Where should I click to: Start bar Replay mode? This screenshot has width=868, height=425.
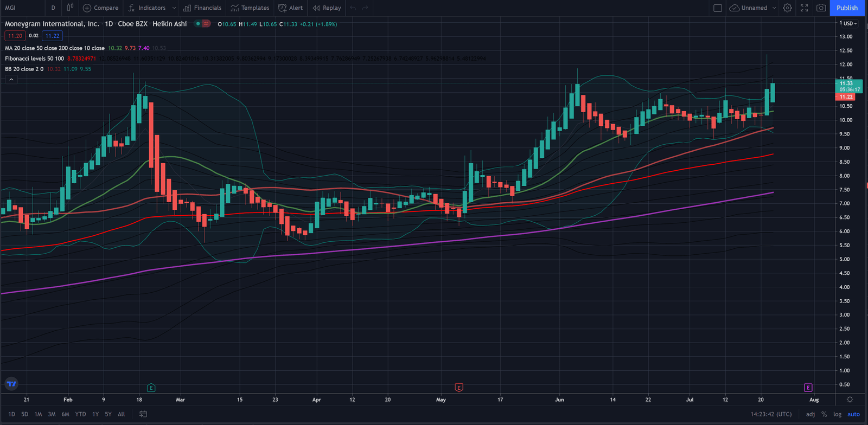click(x=327, y=8)
